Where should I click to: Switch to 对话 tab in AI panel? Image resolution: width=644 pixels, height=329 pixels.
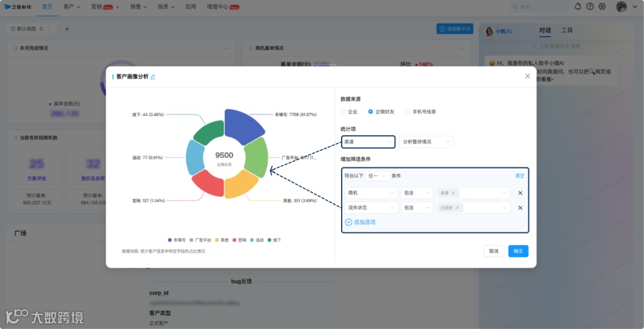(x=545, y=30)
